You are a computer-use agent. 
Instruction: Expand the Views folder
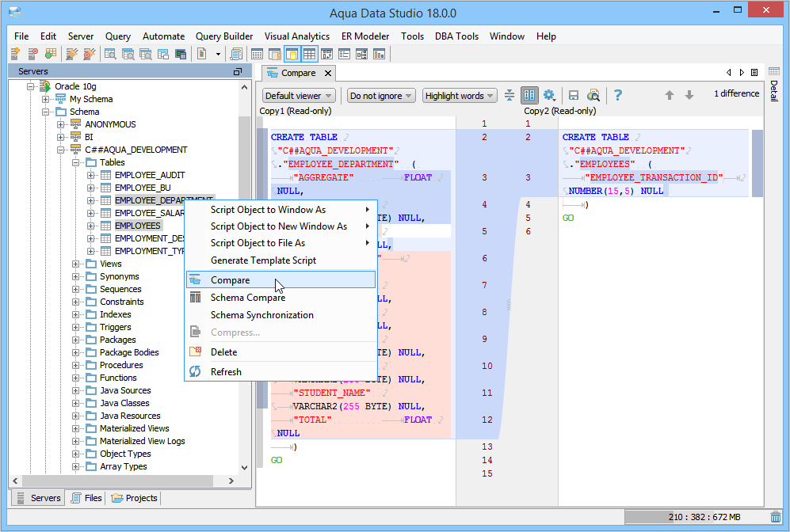pos(75,264)
